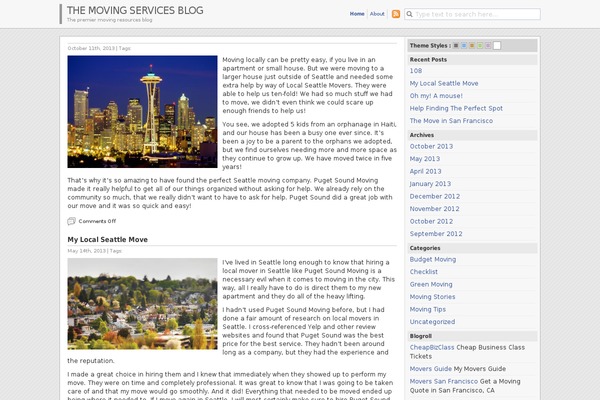Image resolution: width=600 pixels, height=400 pixels.
Task: Click The Moving Services Blog title
Action: (135, 10)
